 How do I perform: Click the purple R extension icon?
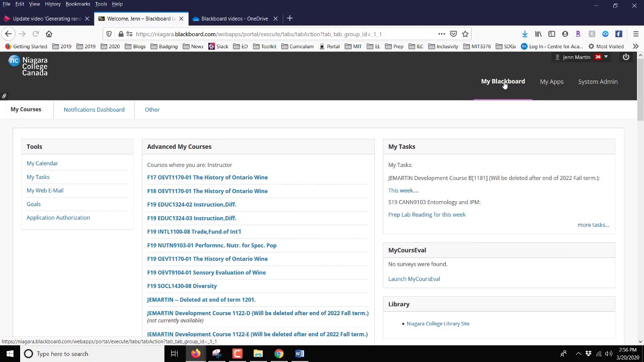point(578,34)
